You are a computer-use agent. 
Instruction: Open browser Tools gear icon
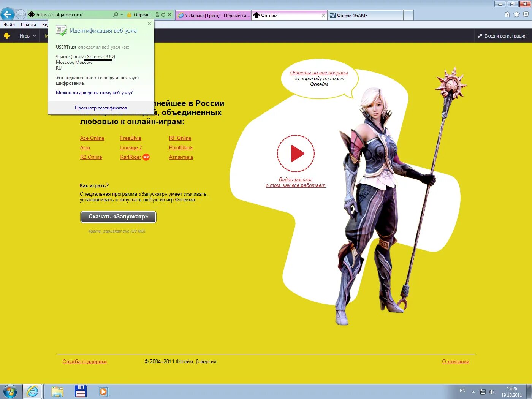tap(526, 14)
